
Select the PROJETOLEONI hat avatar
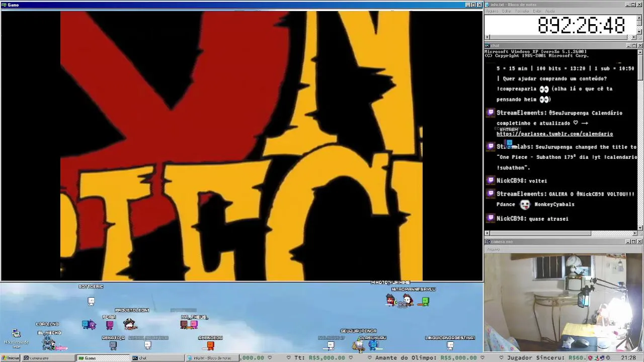click(x=130, y=324)
